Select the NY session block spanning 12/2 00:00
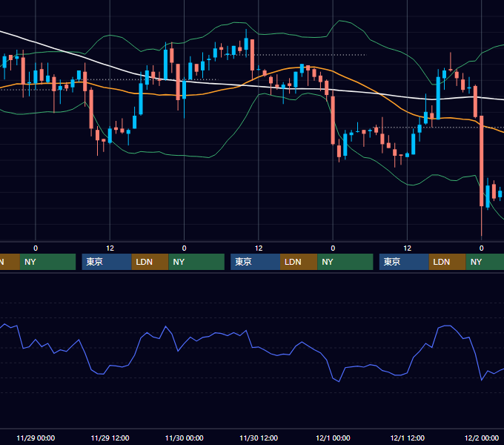This screenshot has height=445, width=504. pos(485,262)
